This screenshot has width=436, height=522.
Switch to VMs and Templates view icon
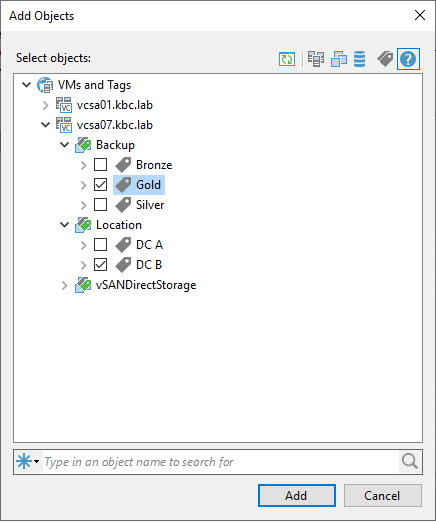click(339, 59)
